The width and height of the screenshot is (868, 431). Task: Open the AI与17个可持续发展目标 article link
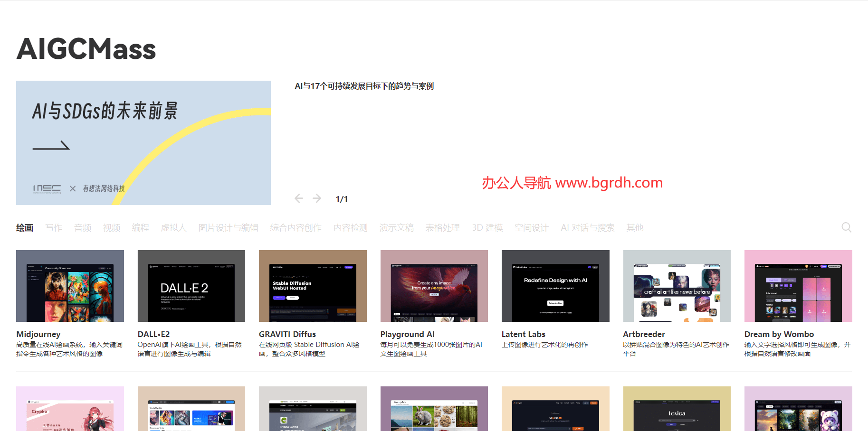[x=364, y=86]
